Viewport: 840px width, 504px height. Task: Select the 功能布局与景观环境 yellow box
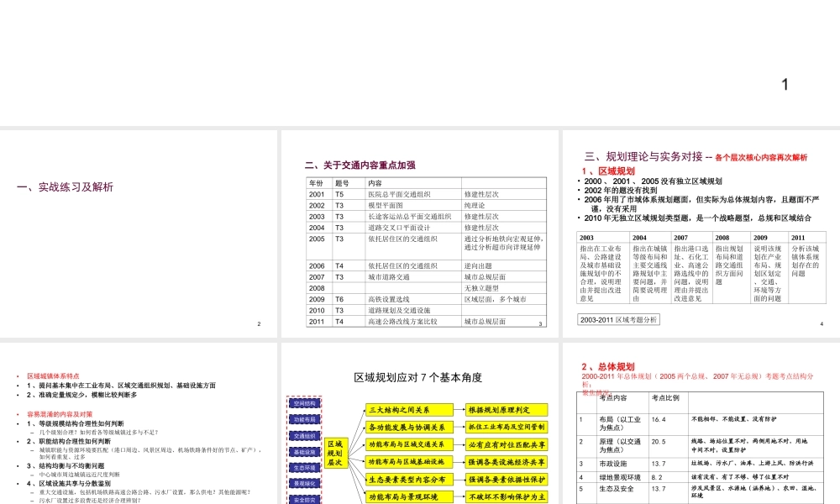[409, 496]
